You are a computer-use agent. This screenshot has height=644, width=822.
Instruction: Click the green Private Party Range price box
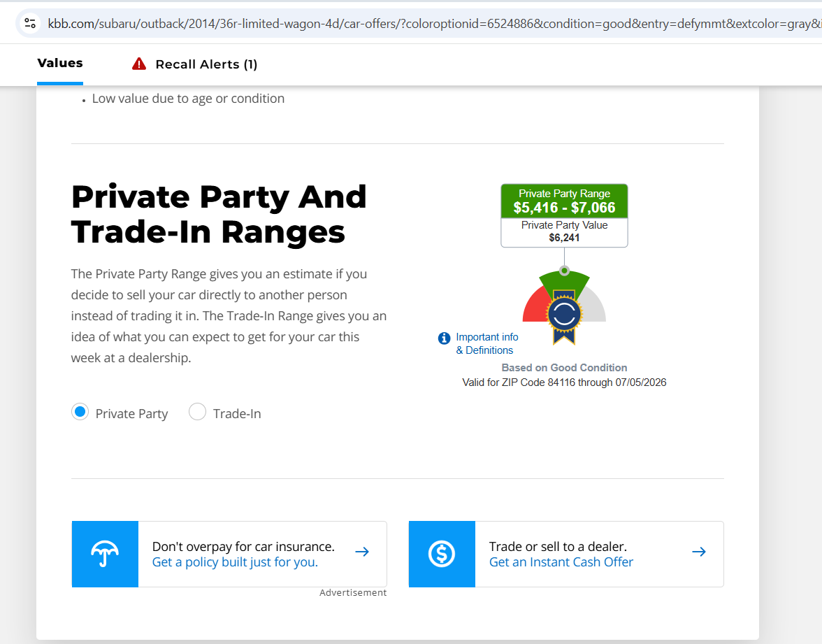(x=564, y=201)
